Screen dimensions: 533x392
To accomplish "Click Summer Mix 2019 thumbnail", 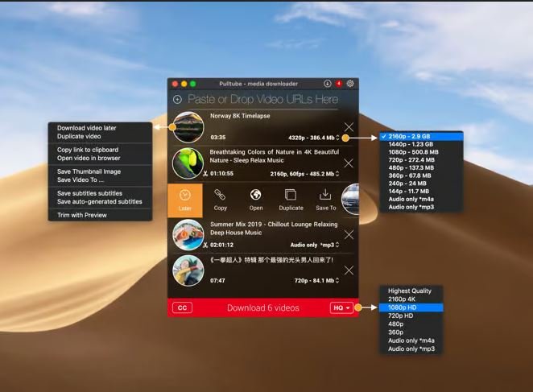I will point(188,235).
